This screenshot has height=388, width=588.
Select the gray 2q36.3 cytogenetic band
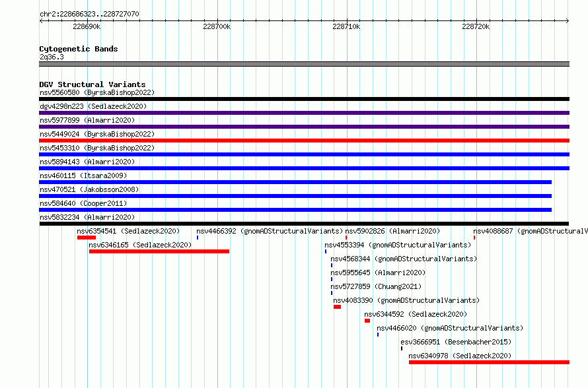pos(304,64)
